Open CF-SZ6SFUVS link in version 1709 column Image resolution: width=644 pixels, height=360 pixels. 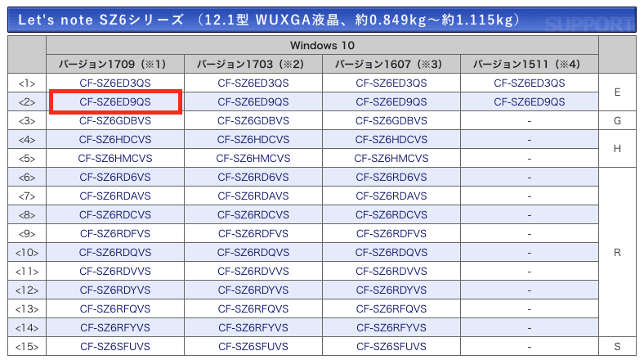[115, 347]
